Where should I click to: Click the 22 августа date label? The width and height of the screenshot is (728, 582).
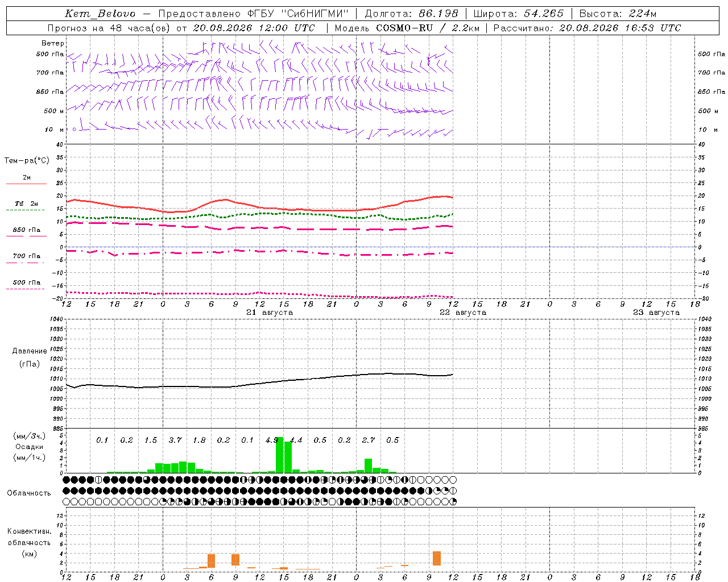[462, 313]
